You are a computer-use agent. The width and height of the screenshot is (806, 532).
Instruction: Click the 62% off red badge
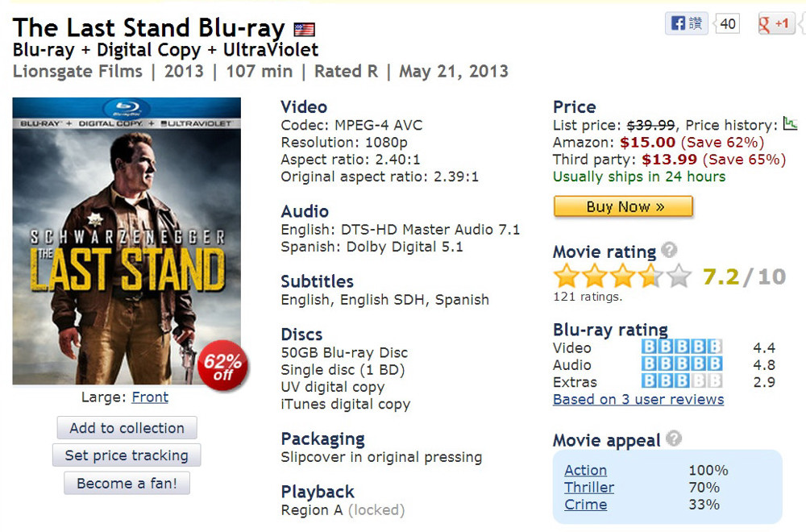(x=223, y=366)
